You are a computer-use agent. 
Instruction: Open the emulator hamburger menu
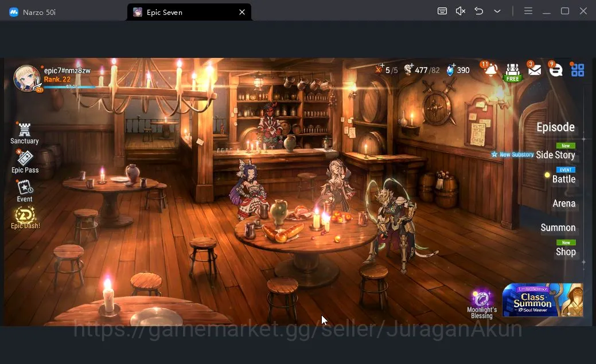click(x=528, y=11)
